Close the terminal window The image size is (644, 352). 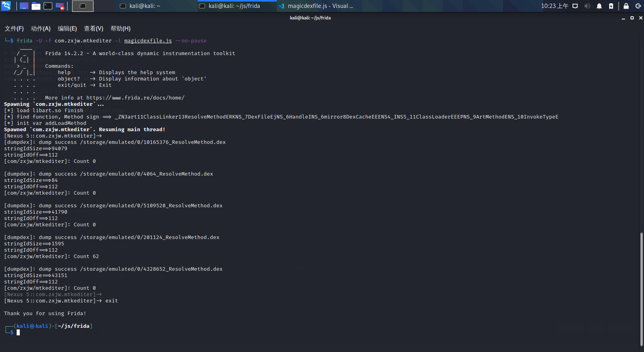(x=640, y=18)
